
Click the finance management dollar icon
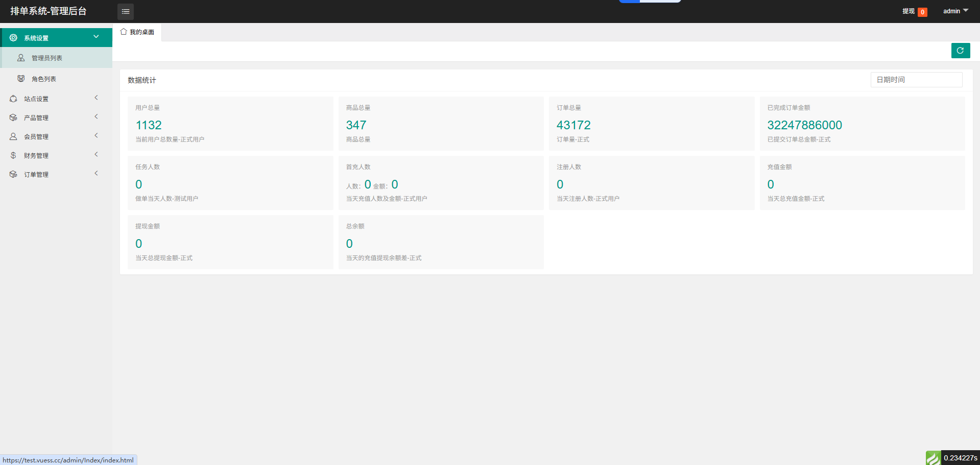(13, 155)
